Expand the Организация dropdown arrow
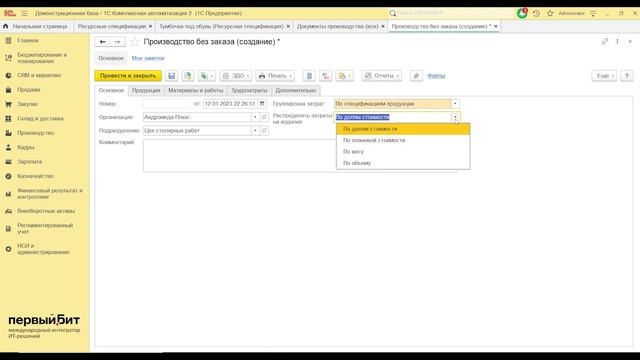640x360 pixels. (x=255, y=117)
